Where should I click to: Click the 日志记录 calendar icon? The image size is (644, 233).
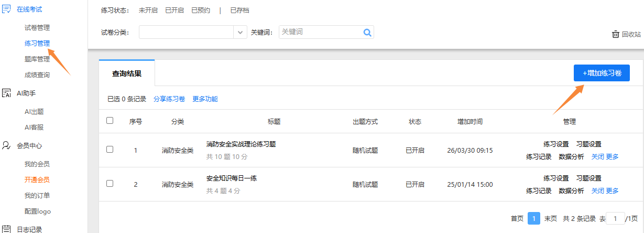[x=7, y=229]
